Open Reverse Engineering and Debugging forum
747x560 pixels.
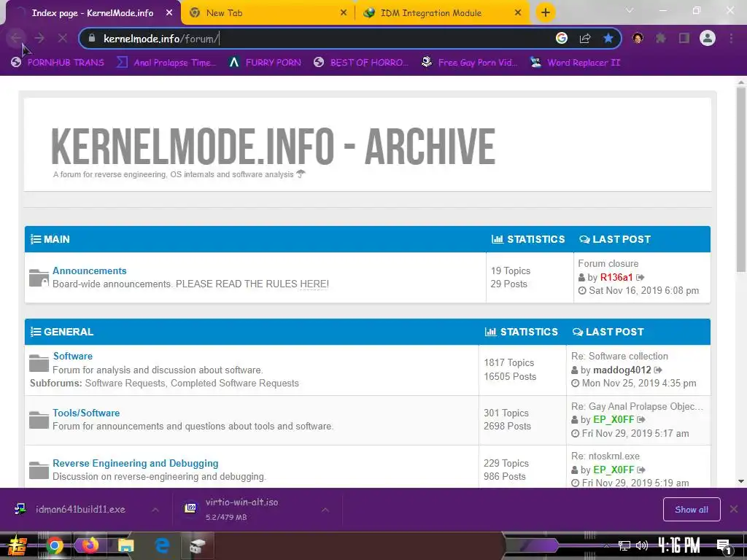[x=135, y=463]
